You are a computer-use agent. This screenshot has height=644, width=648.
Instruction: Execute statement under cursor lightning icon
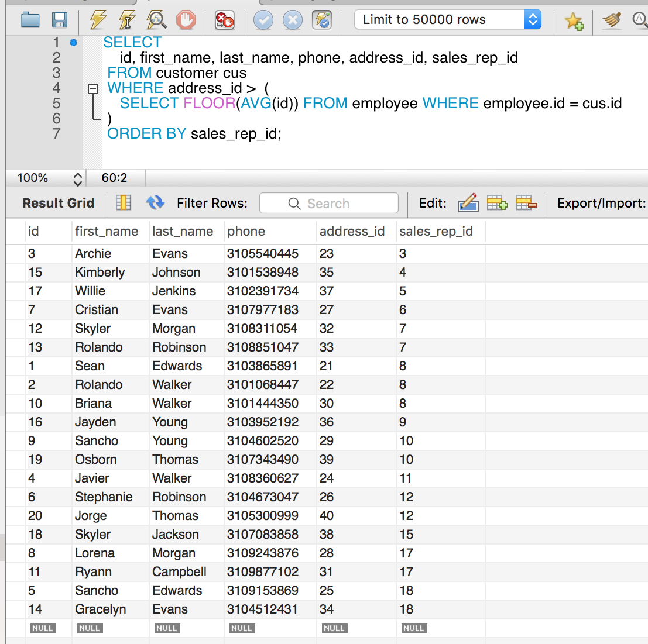click(x=127, y=19)
